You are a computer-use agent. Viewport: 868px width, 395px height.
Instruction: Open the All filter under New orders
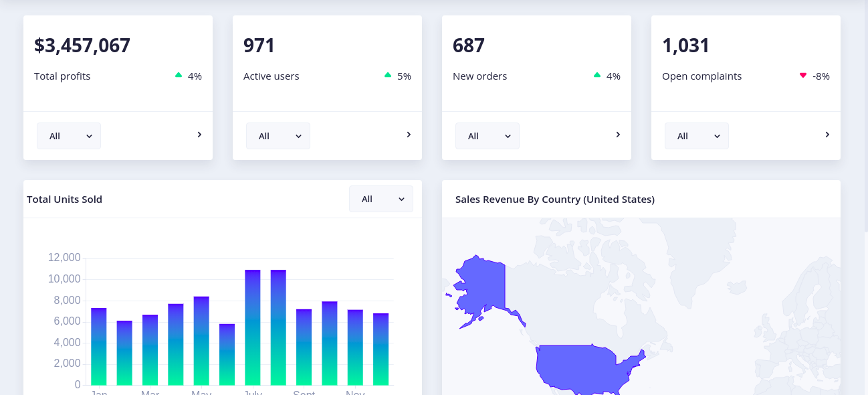[x=487, y=136]
